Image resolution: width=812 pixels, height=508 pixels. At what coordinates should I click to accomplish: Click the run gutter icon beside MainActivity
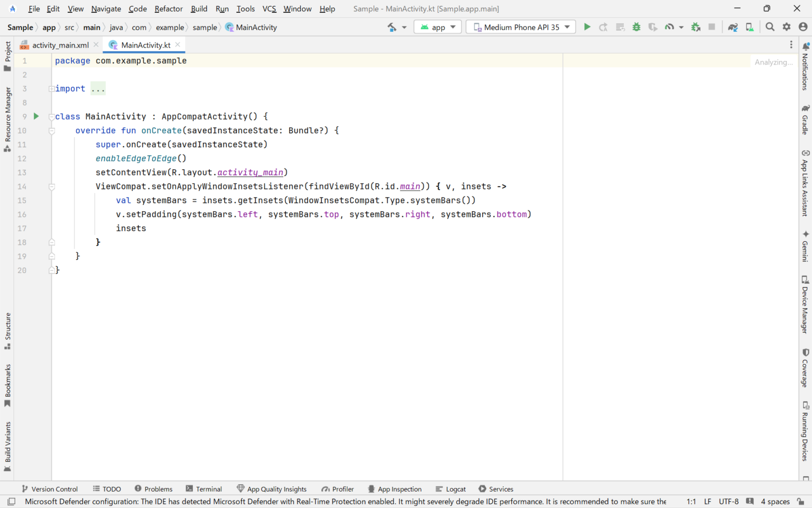coord(35,116)
